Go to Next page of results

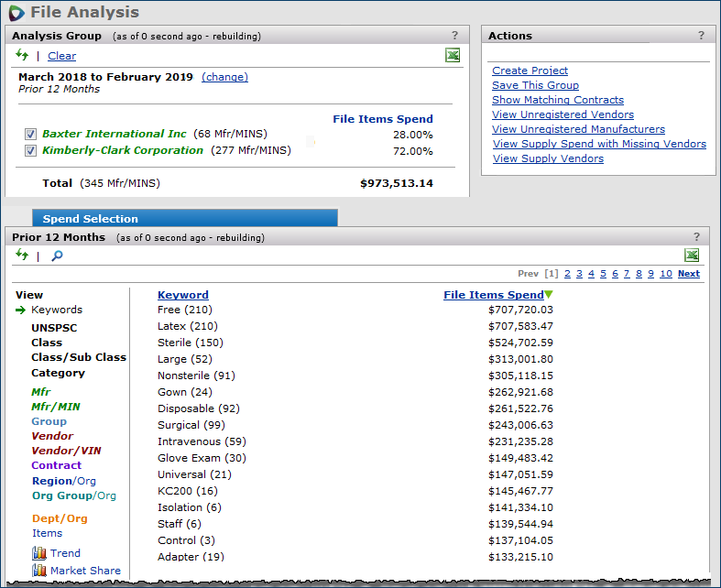pyautogui.click(x=688, y=274)
